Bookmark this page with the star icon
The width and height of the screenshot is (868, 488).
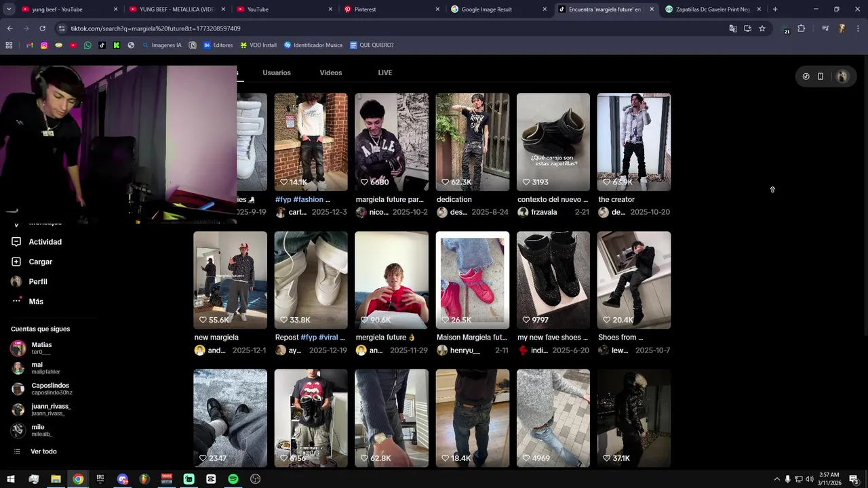[762, 28]
